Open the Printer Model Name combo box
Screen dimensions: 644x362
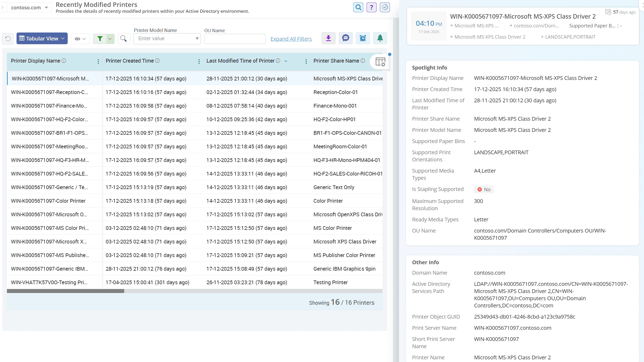[x=167, y=39]
